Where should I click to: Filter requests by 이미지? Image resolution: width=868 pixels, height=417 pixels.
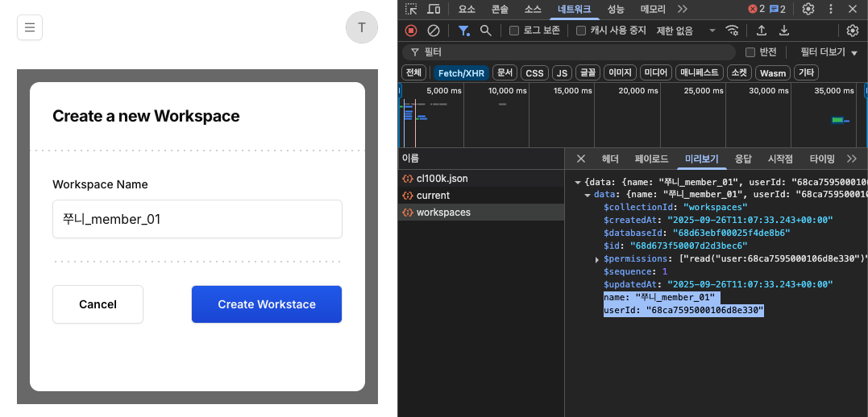tap(621, 72)
